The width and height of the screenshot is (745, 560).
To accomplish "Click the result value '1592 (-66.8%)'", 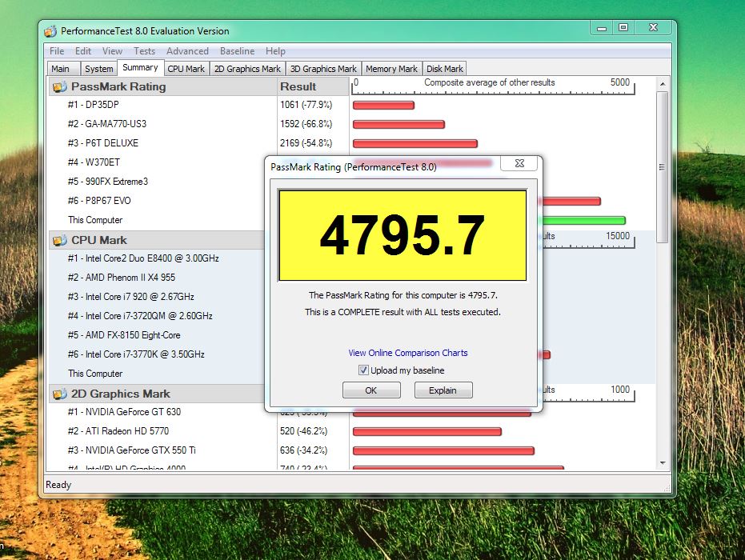I will (306, 124).
